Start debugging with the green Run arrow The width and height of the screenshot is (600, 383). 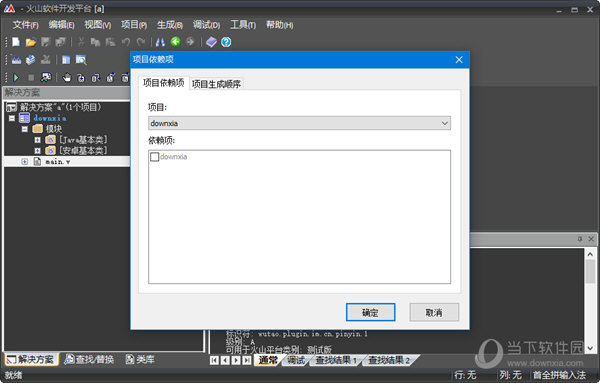click(x=16, y=78)
